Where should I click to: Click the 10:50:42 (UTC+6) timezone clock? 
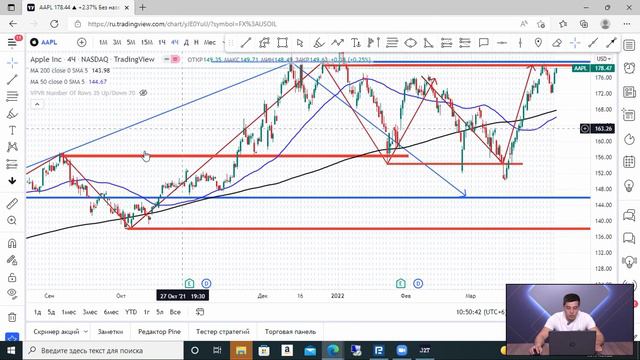coord(481,312)
